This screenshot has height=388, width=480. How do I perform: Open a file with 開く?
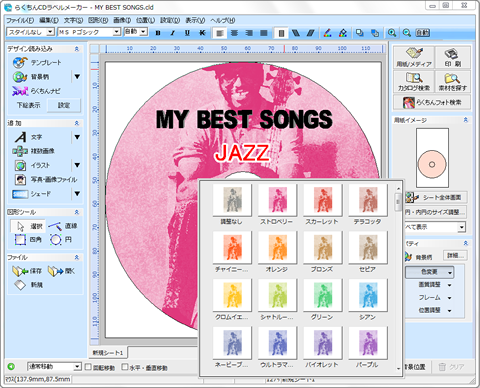click(62, 271)
